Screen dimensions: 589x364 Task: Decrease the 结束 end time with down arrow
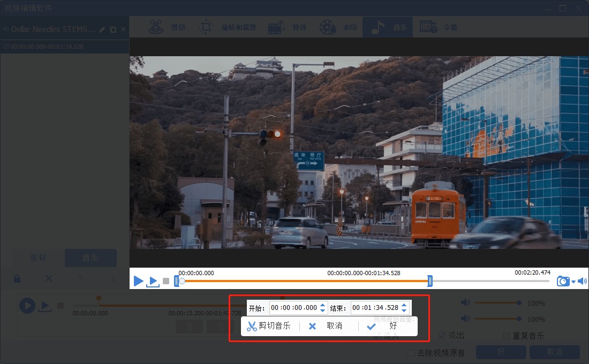[404, 310]
